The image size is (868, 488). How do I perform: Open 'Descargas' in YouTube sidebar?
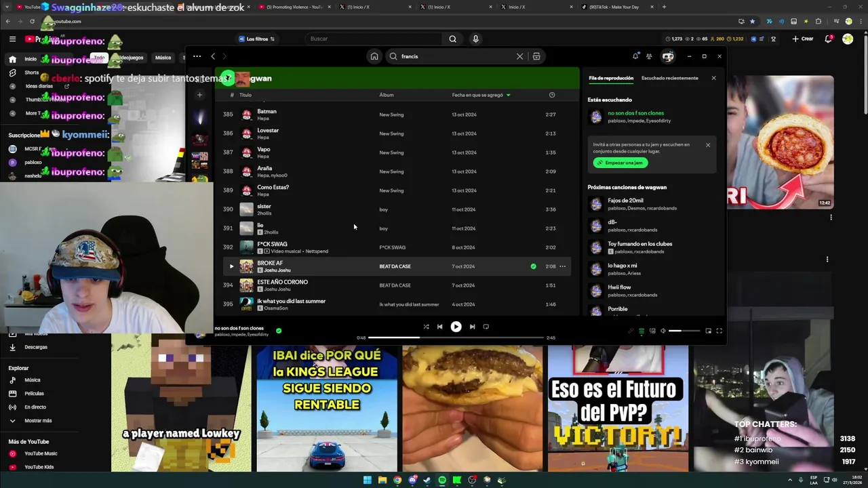coord(36,347)
